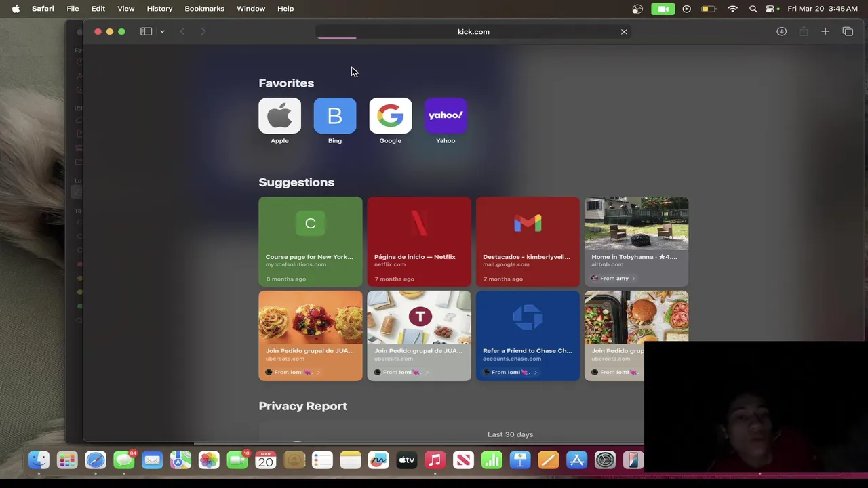This screenshot has height=488, width=868.
Task: Click the 'From amy' chevron on the Airbnb card
Action: coord(634,278)
